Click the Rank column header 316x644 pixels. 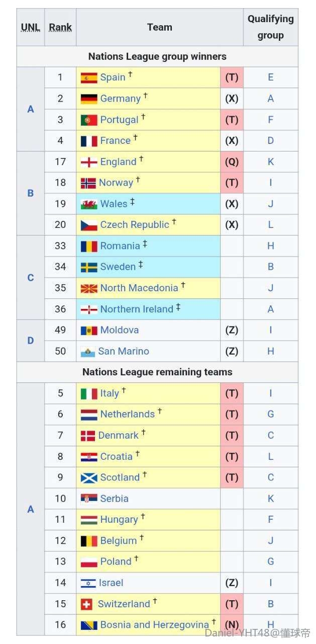coord(60,28)
